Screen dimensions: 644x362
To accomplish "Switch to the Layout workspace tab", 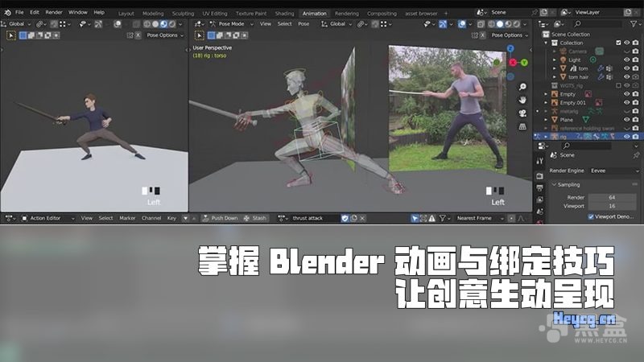I will click(x=126, y=14).
